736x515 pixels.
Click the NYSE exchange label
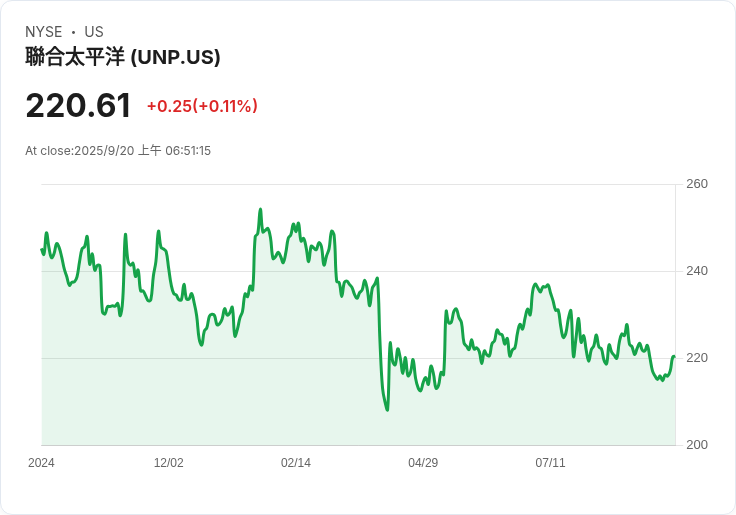[x=44, y=32]
